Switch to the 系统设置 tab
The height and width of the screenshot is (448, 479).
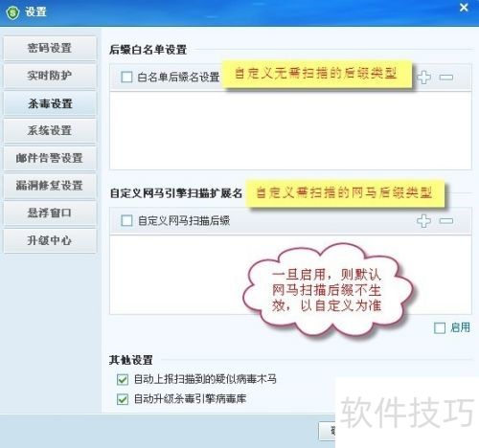point(50,130)
